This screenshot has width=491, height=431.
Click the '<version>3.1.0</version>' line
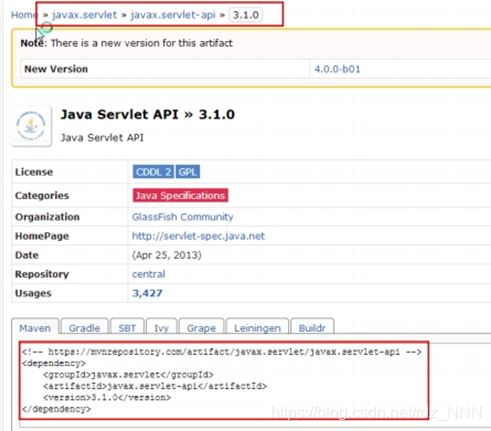[107, 397]
